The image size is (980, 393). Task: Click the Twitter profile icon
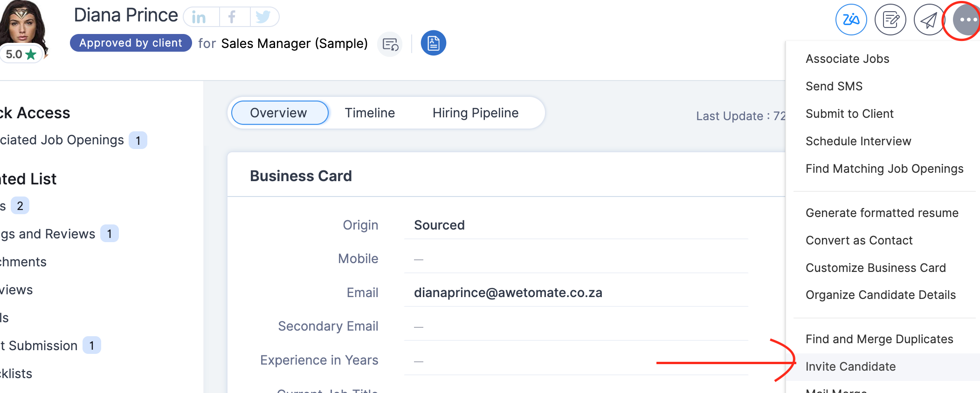[x=263, y=17]
